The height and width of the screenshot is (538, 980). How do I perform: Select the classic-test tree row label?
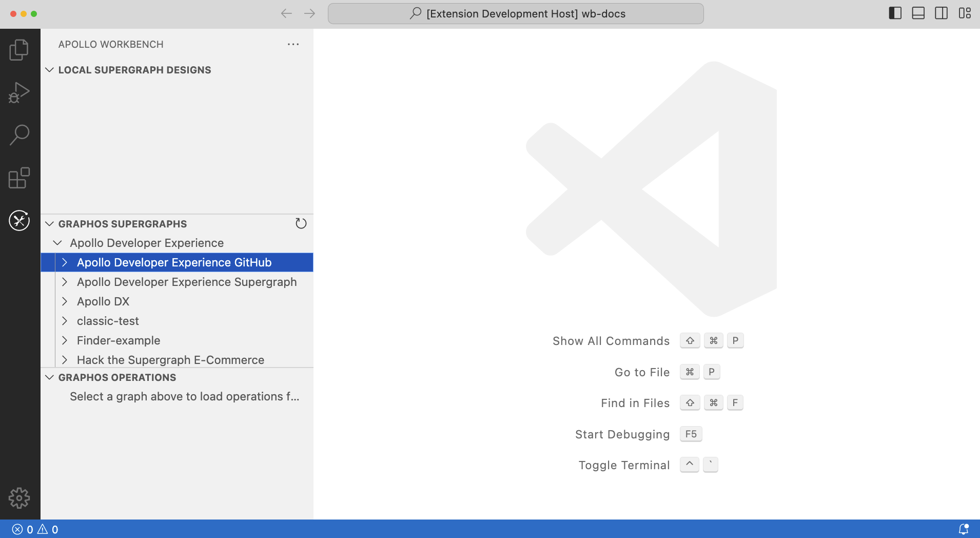click(x=108, y=321)
